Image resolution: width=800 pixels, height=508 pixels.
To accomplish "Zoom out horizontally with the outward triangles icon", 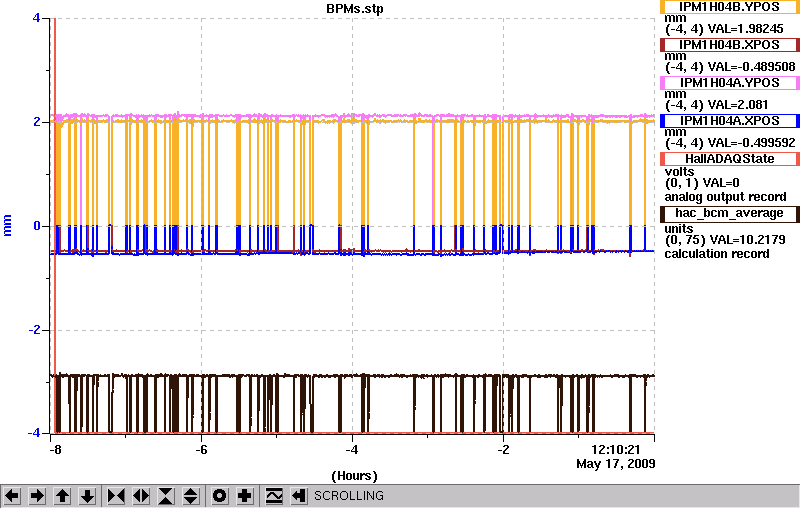I will tap(141, 496).
